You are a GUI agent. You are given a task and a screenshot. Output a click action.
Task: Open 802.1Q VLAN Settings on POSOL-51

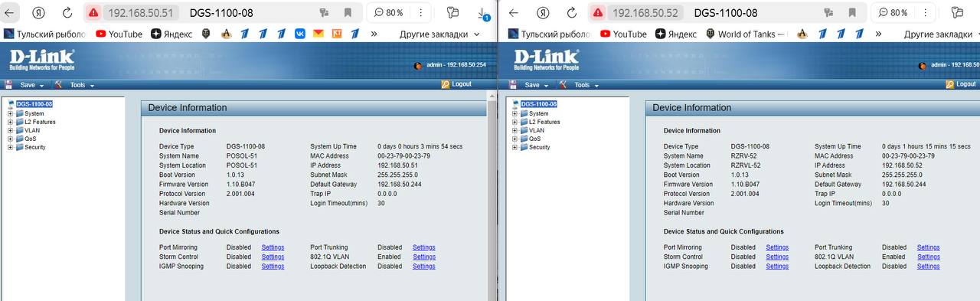[x=423, y=257]
